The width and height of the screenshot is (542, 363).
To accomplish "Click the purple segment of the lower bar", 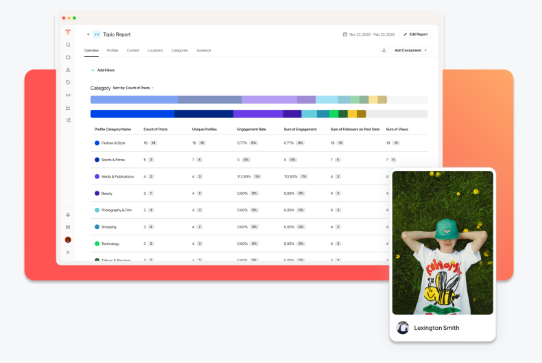I will point(258,114).
